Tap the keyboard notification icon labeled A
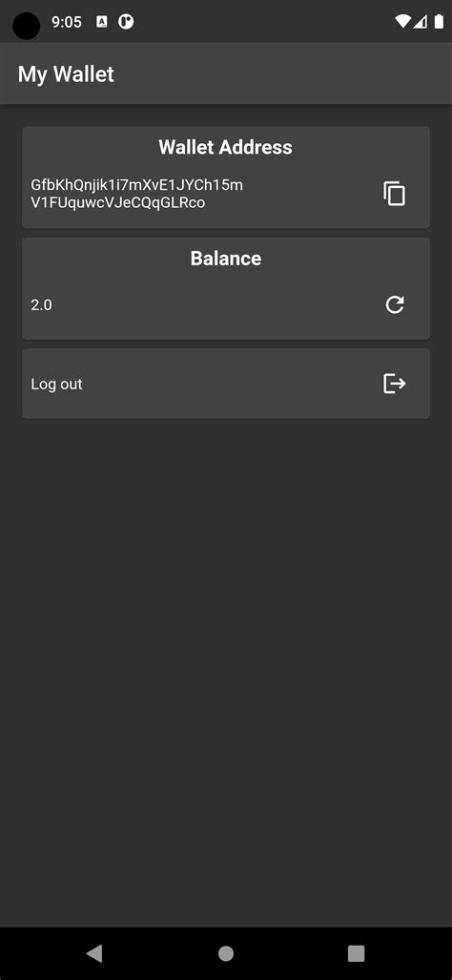 (102, 22)
